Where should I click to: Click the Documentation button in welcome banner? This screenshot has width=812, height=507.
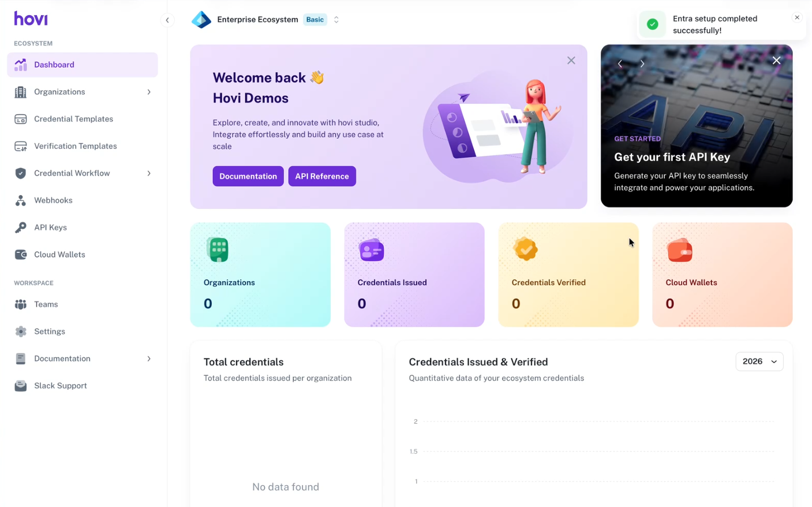tap(248, 176)
